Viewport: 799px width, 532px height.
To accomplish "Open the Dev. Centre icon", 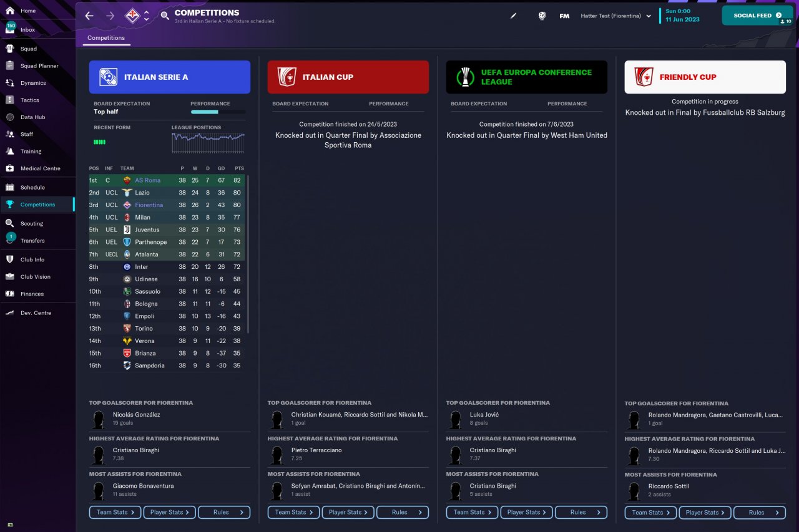I will [10, 313].
